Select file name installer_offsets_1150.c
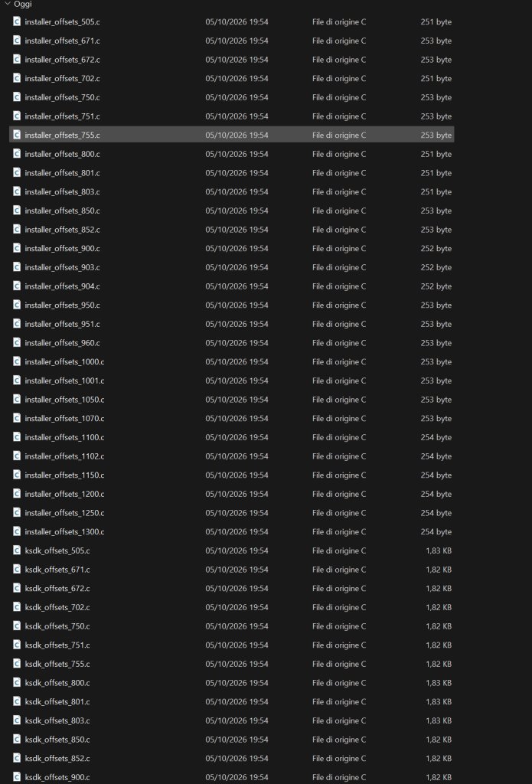532x784 pixels. (64, 475)
